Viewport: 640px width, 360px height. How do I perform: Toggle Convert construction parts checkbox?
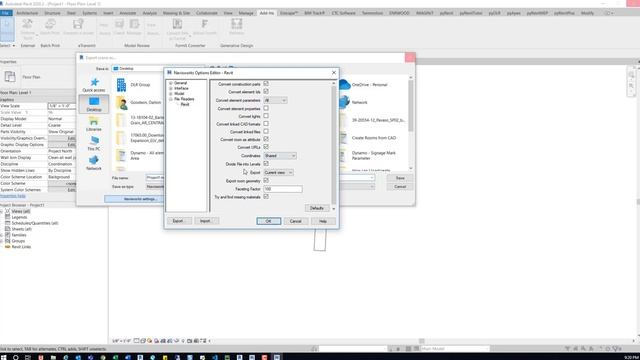click(266, 84)
